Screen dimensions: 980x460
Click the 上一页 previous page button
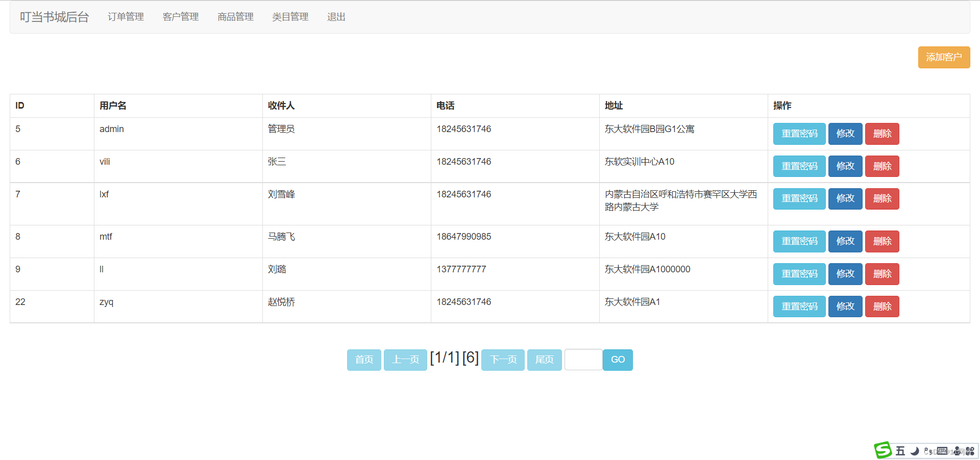[405, 360]
